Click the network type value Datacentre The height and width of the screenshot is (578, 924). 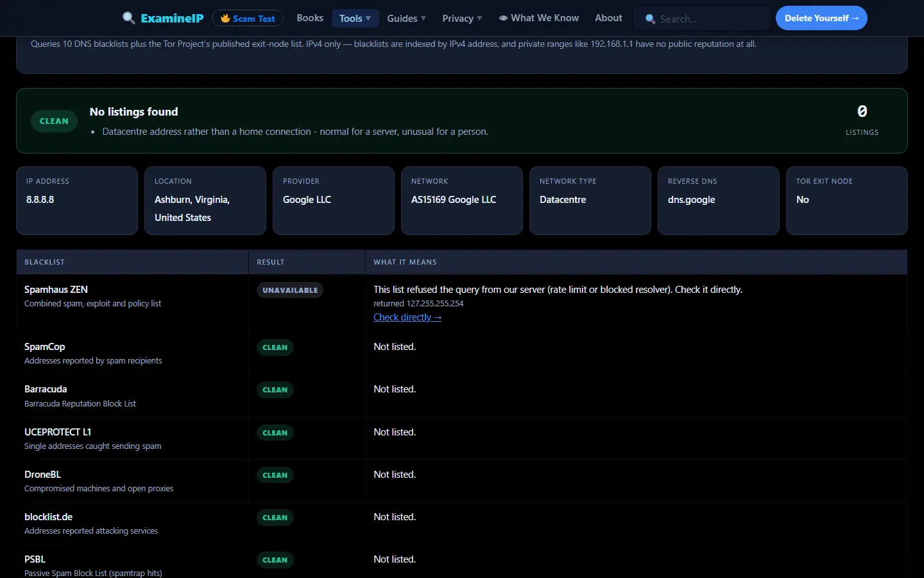[563, 200]
